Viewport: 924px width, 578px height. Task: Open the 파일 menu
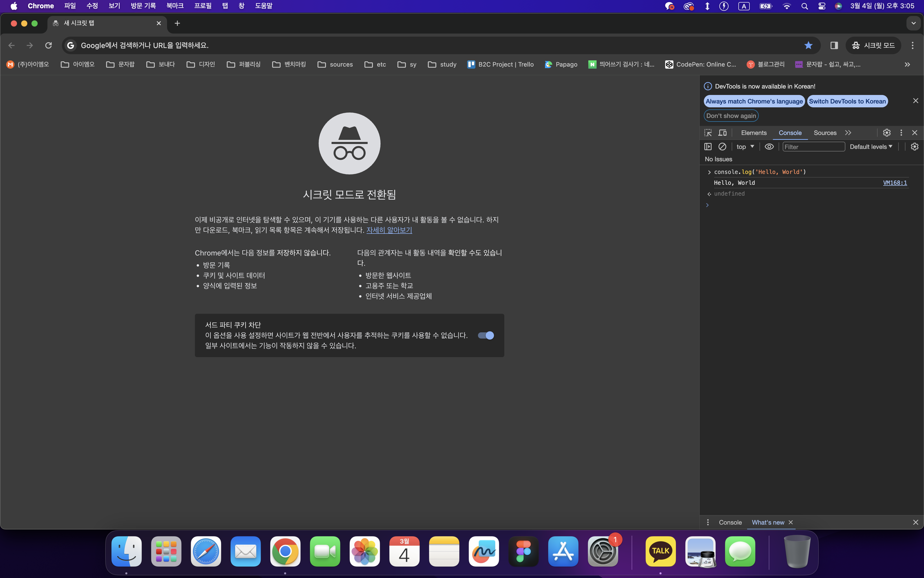tap(70, 6)
